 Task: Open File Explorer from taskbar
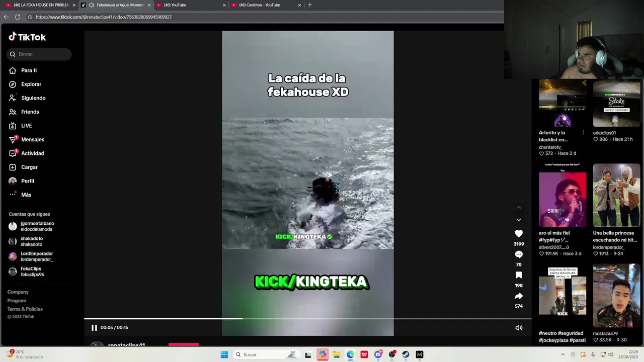(x=336, y=355)
